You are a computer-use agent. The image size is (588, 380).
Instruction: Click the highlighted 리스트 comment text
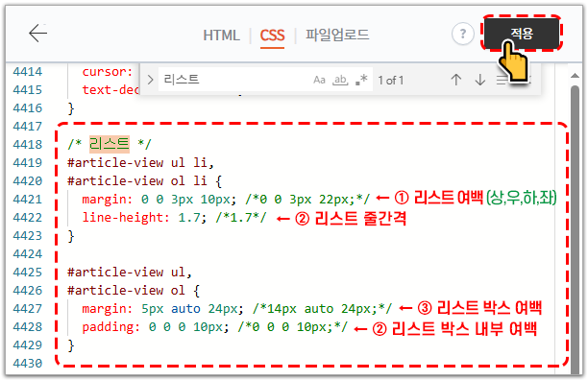[110, 144]
